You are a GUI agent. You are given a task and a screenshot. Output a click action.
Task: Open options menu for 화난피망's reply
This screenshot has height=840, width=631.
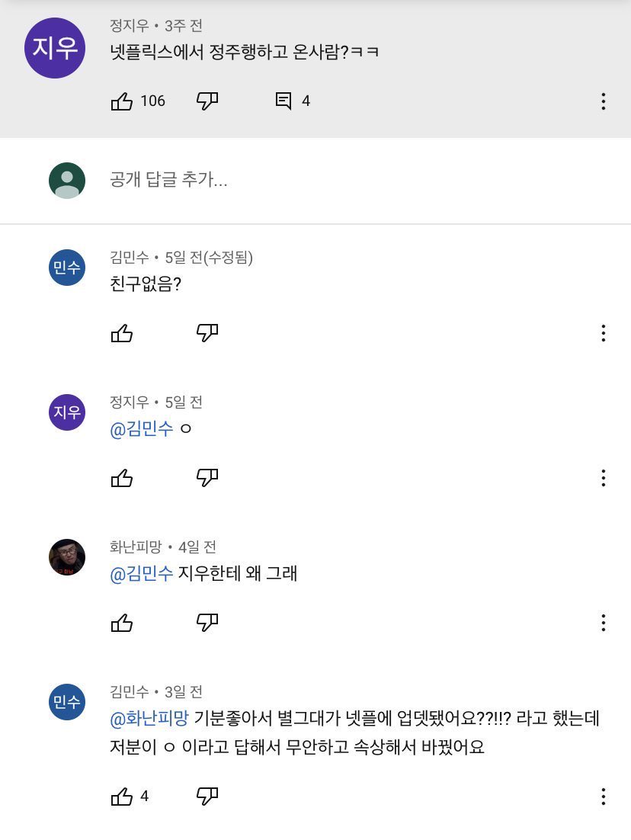coord(603,623)
